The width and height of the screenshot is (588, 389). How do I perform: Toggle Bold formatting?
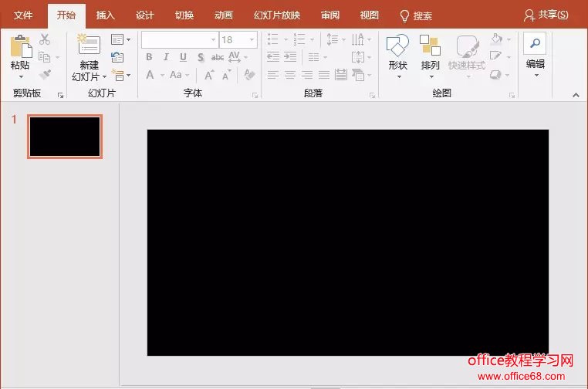click(149, 57)
